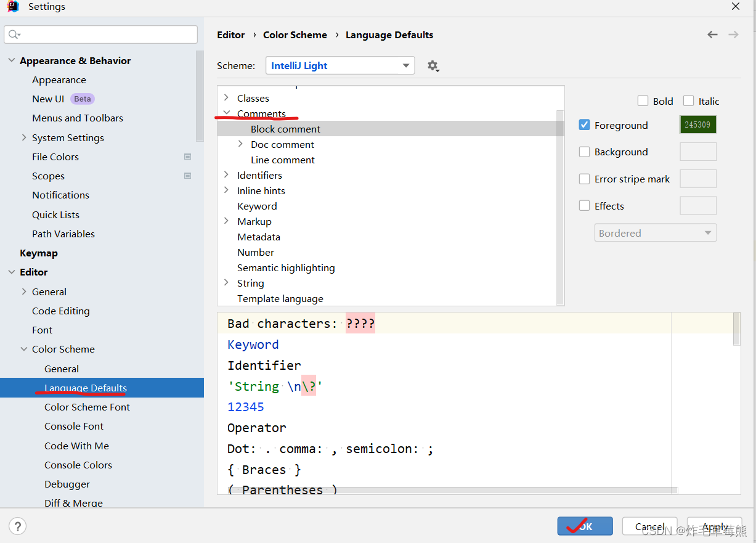Select Line comment in the tree

(x=283, y=160)
